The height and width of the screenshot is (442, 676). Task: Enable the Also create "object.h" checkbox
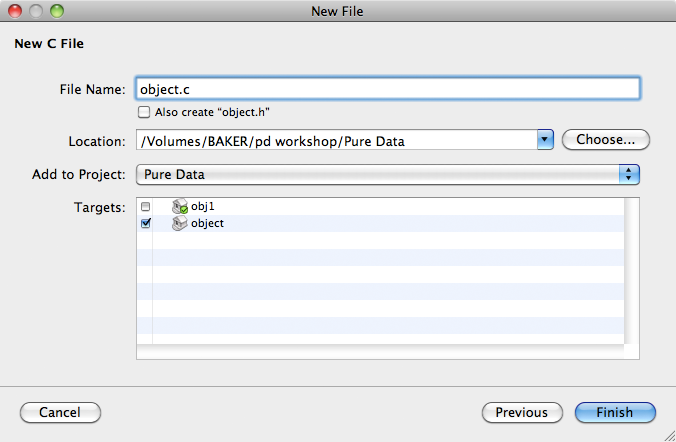pyautogui.click(x=144, y=112)
